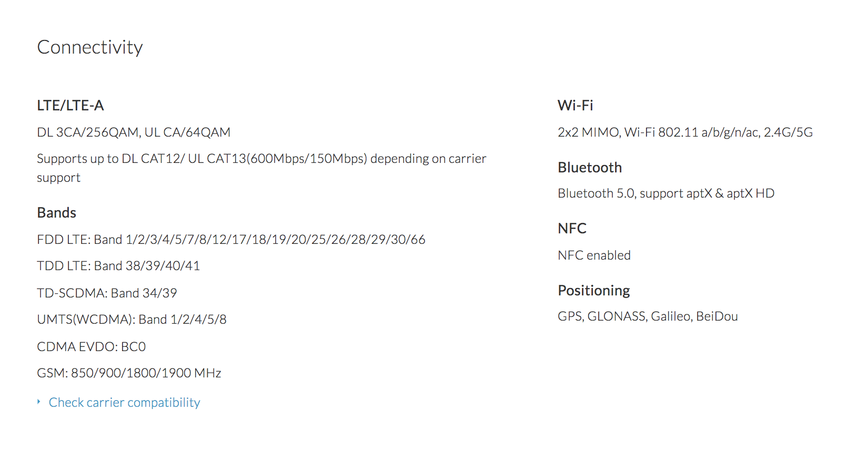
Task: Click the Bluetooth 5.0 aptX description
Action: click(666, 193)
